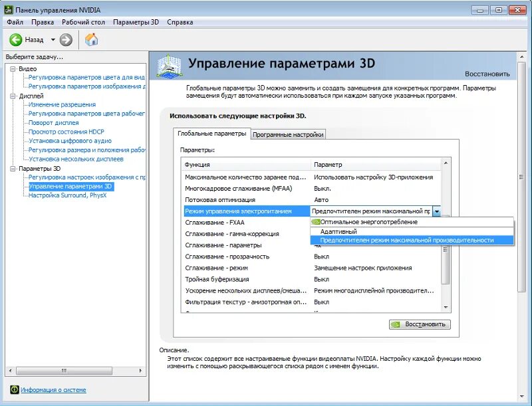Collapse the Дисплей tree node
The image size is (532, 406).
(x=13, y=96)
